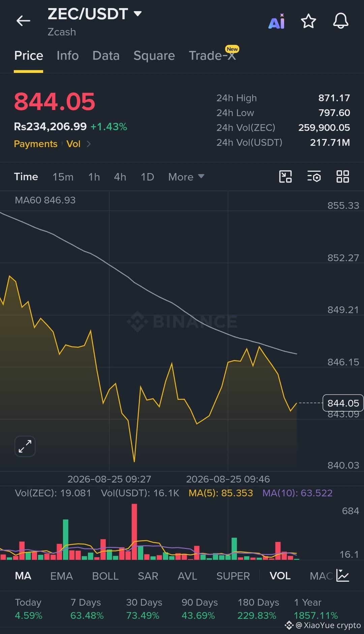Viewport: 364px width, 634px height.
Task: Tap the +1.43% change value
Action: [109, 127]
